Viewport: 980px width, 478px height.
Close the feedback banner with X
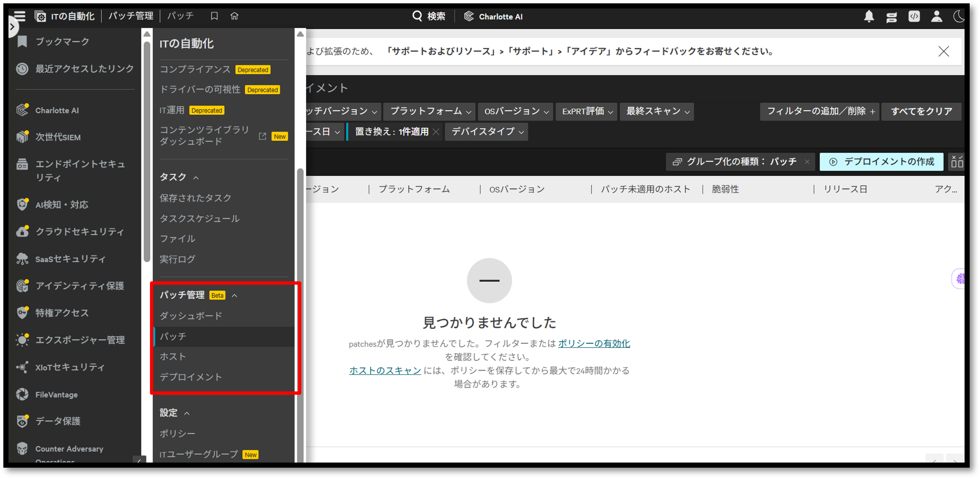pyautogui.click(x=943, y=51)
